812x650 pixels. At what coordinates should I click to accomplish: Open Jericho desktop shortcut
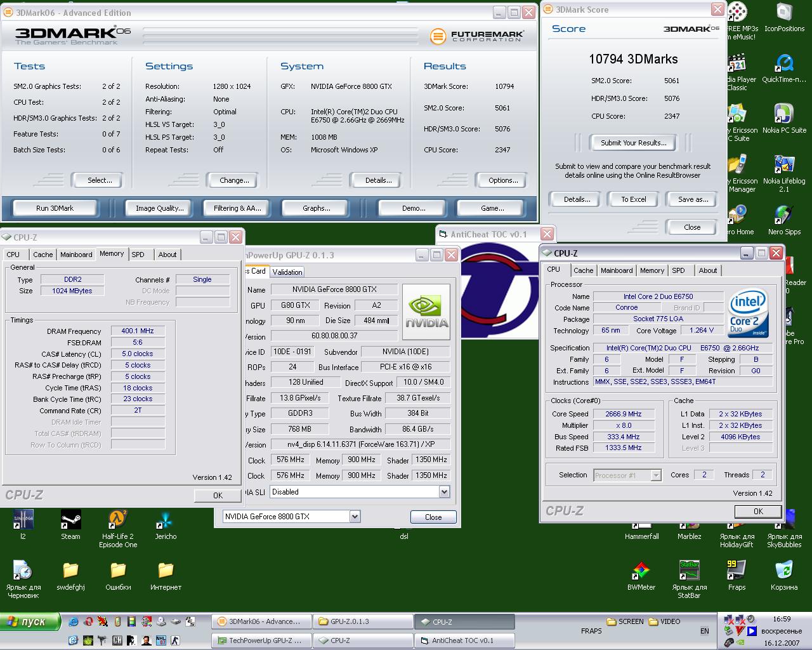pyautogui.click(x=166, y=525)
